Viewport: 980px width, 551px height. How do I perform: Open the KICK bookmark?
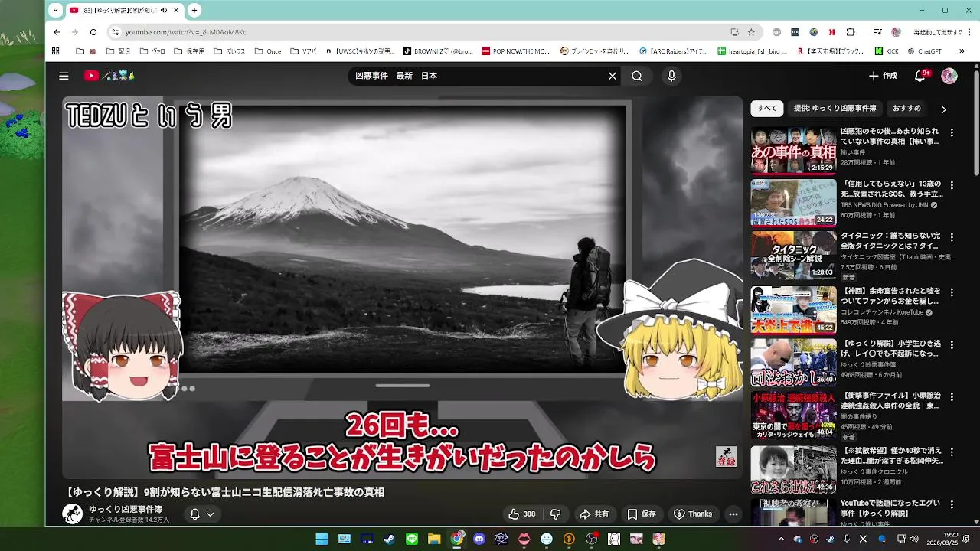(x=887, y=51)
